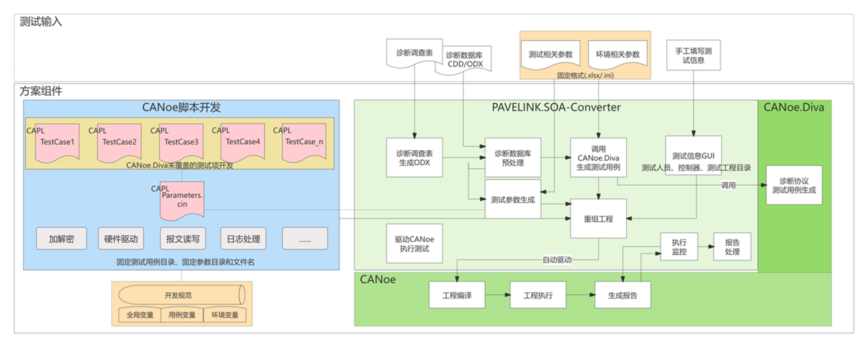Viewport: 868px width, 347px height.
Task: Select the 测试参数生成 process box
Action: 513,200
